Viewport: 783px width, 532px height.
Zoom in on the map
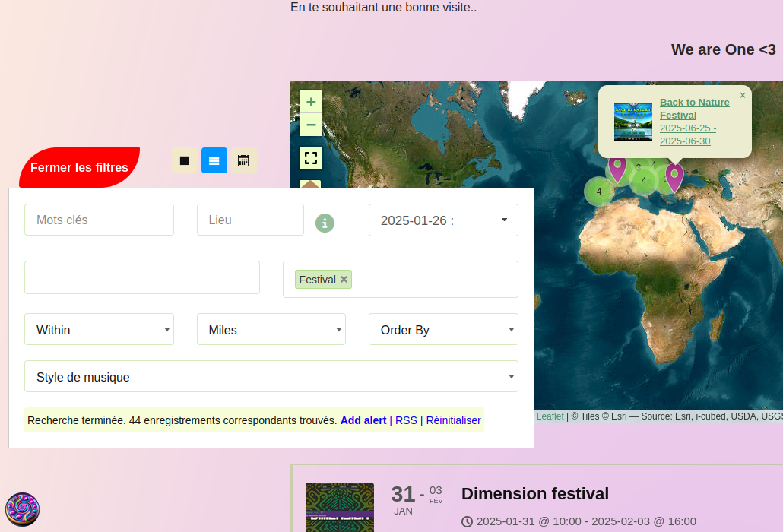click(x=311, y=102)
